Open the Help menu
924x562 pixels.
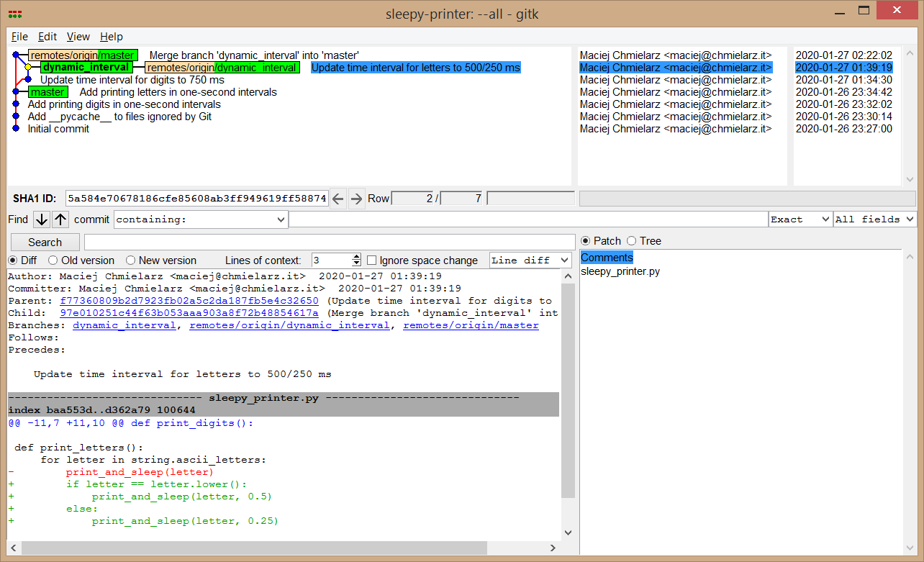[111, 37]
